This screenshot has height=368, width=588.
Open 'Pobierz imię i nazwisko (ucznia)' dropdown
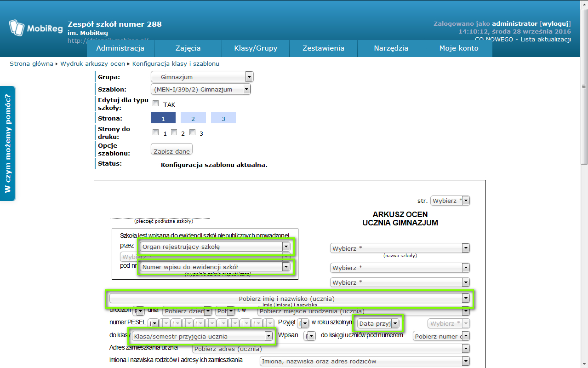point(291,299)
